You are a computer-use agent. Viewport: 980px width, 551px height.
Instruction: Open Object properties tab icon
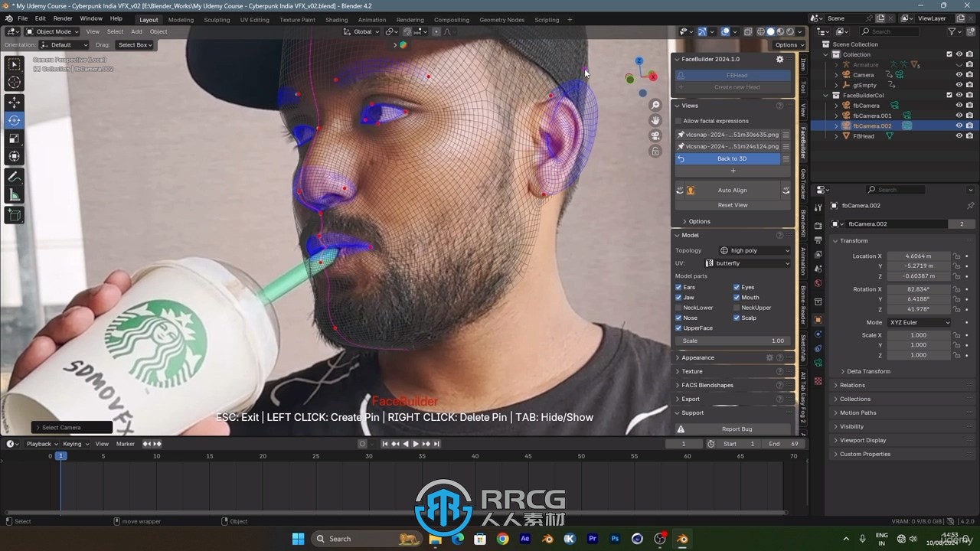(x=818, y=320)
